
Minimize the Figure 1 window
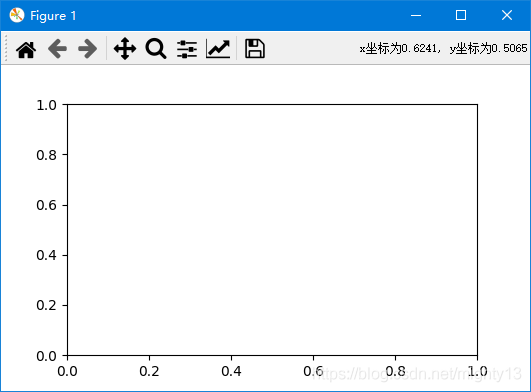coord(416,15)
